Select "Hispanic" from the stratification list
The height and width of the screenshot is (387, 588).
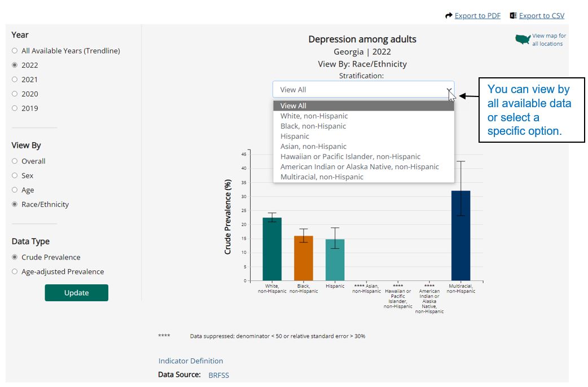(x=295, y=136)
